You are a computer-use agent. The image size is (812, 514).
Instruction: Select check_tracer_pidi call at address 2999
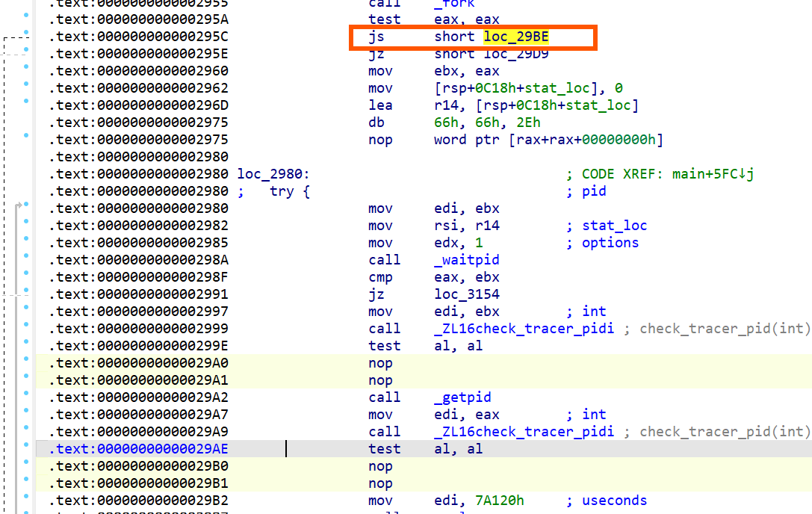(x=524, y=329)
